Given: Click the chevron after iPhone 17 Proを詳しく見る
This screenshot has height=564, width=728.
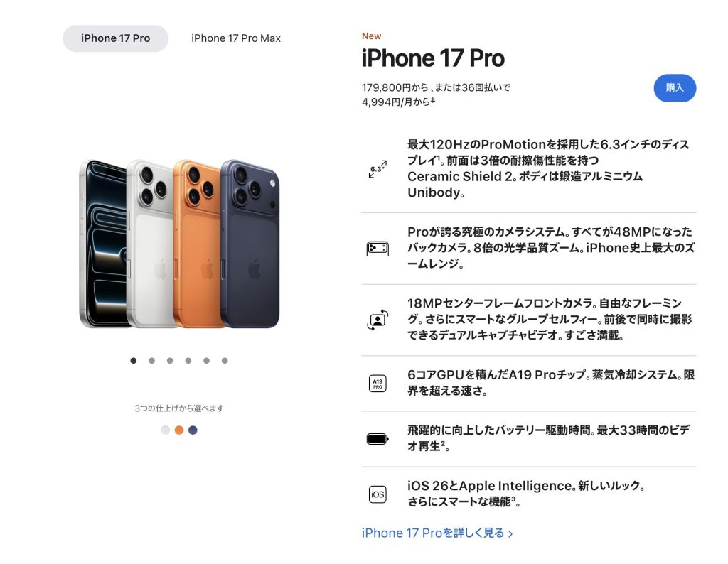Looking at the screenshot, I should 510,534.
